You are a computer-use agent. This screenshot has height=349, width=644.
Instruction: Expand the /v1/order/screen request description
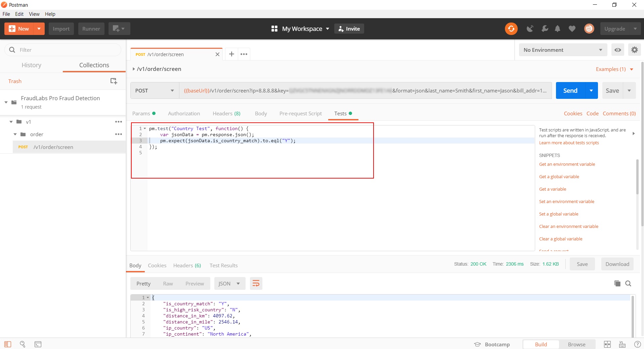(134, 69)
